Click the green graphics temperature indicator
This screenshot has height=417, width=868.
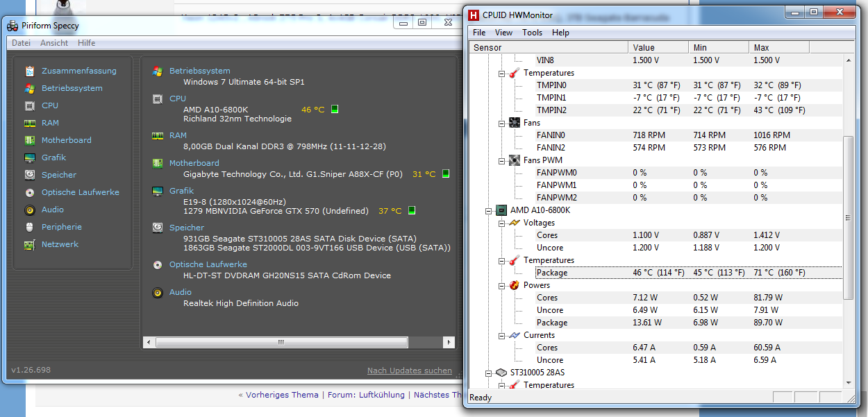pos(411,210)
